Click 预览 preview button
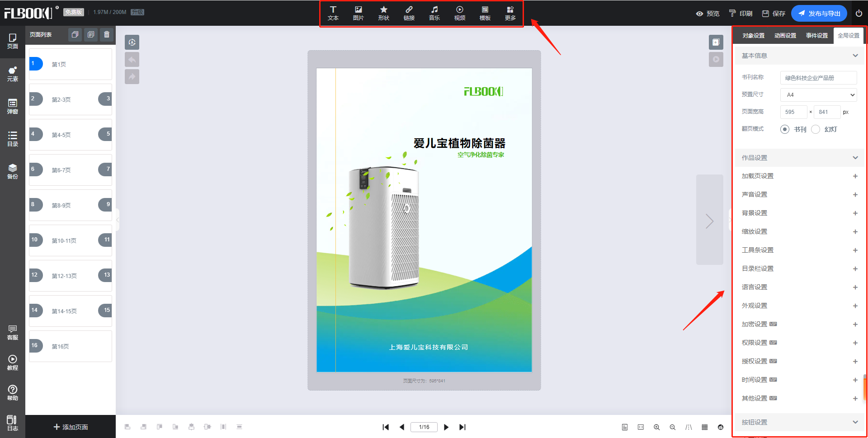The image size is (868, 438). click(x=708, y=14)
